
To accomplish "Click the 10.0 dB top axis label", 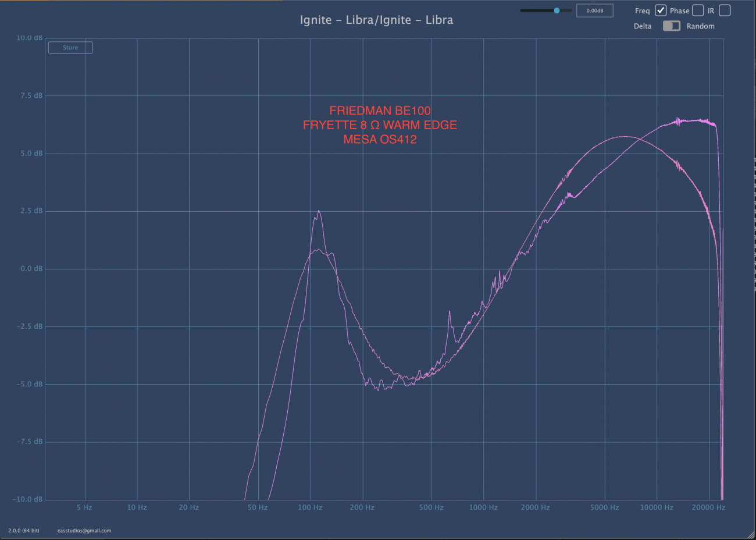I will 29,38.
